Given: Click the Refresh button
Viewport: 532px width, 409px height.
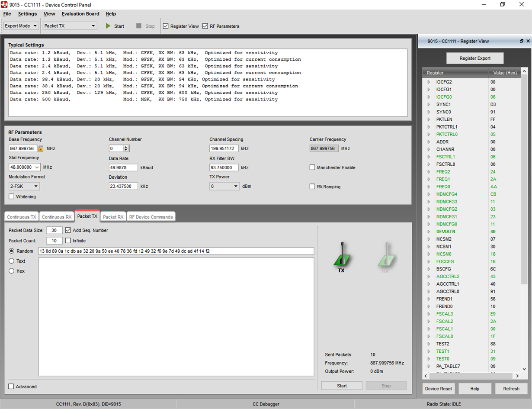Looking at the screenshot, I should coord(511,389).
